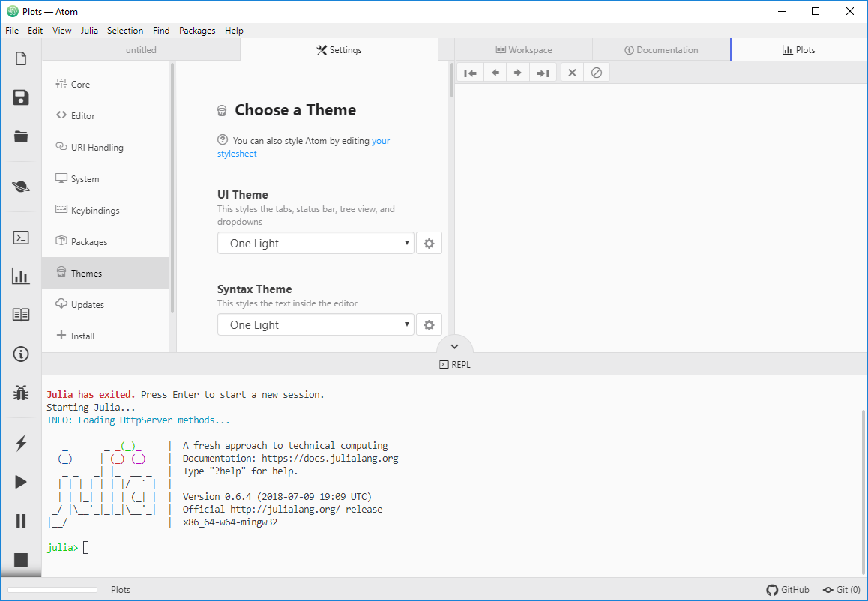Click the debugger bug icon
Image resolution: width=868 pixels, height=601 pixels.
tap(21, 392)
